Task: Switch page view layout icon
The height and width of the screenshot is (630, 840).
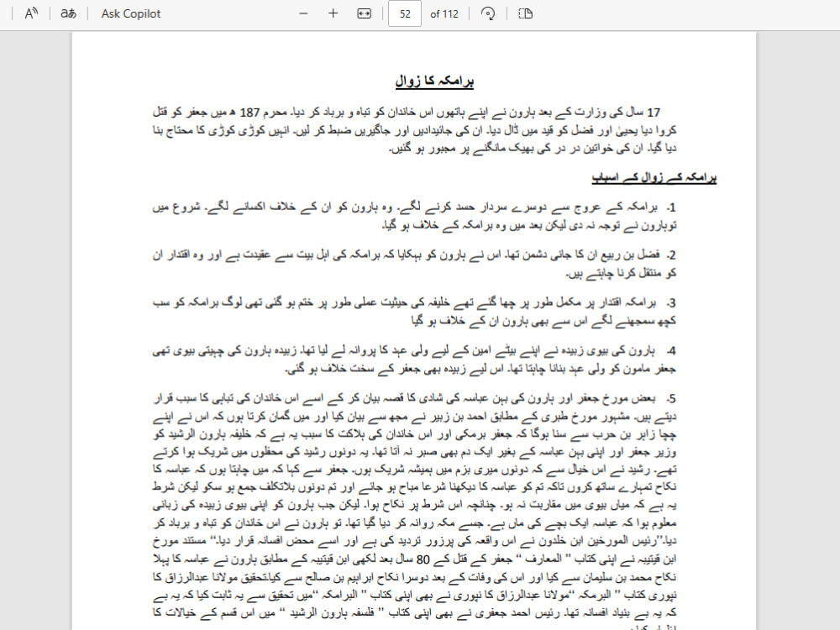Action: (526, 13)
